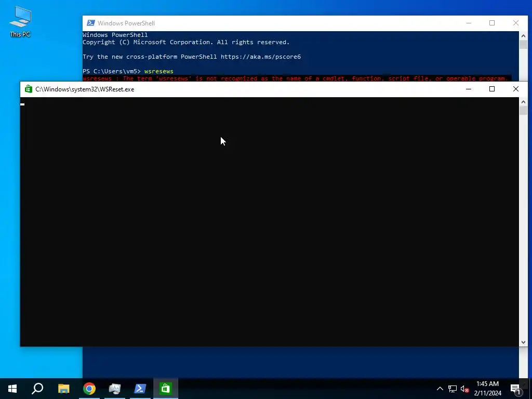
Task: Click the Show desktop sliver in taskbar corner
Action: pyautogui.click(x=530, y=389)
